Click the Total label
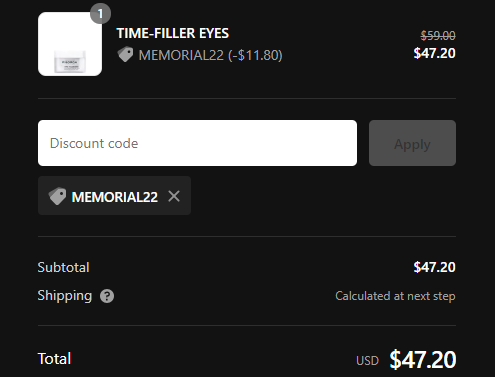This screenshot has width=495, height=377. pyautogui.click(x=54, y=359)
